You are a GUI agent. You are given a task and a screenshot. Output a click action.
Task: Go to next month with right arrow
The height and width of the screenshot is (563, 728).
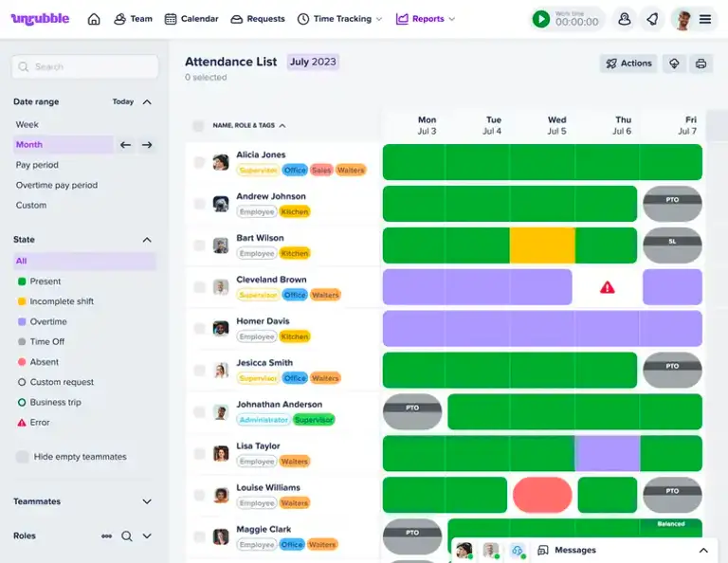(147, 145)
